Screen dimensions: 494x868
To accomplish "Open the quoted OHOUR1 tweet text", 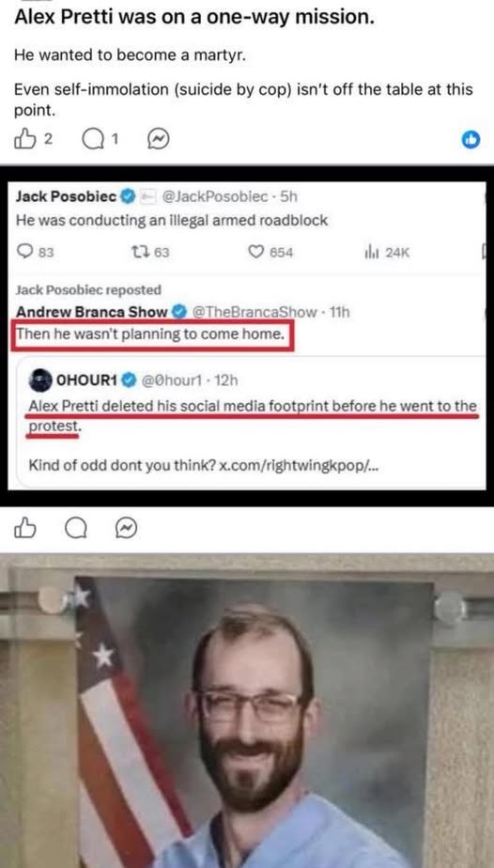I will pyautogui.click(x=253, y=415).
